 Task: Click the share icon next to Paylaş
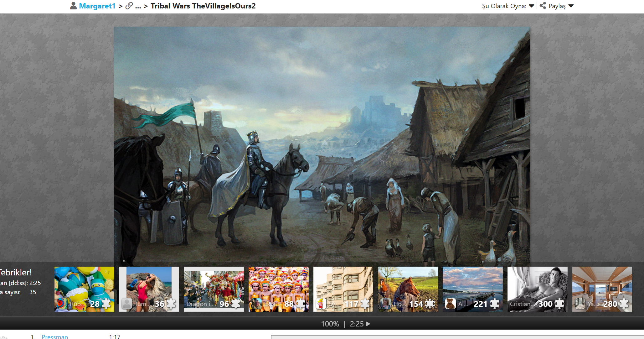point(543,6)
